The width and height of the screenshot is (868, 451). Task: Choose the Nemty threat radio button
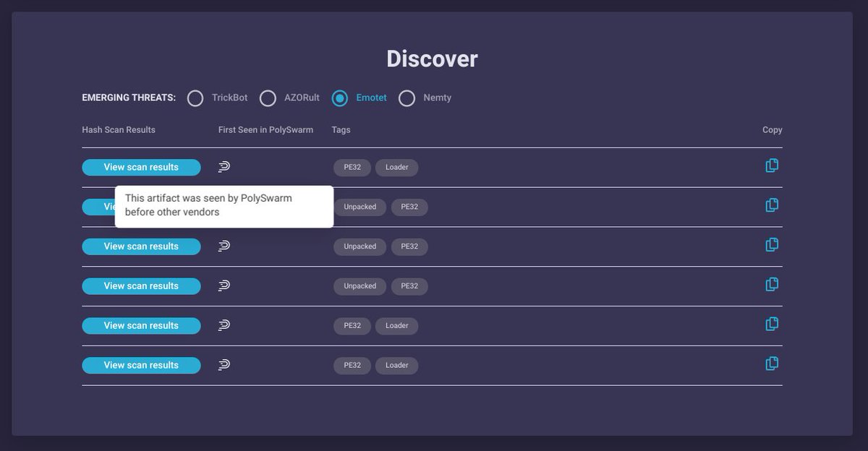(407, 98)
